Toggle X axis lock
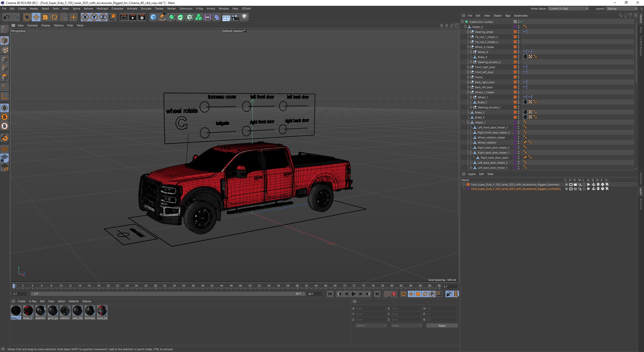The height and width of the screenshot is (352, 644). [85, 17]
